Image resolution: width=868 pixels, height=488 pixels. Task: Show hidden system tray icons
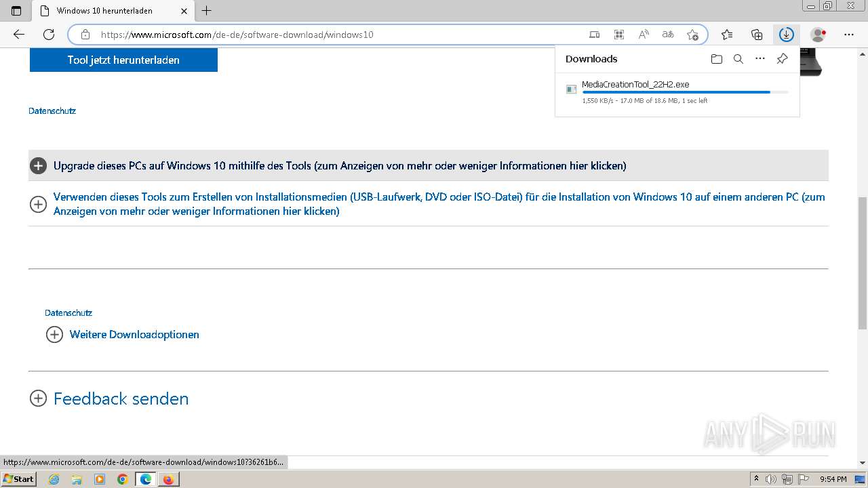coord(756,479)
